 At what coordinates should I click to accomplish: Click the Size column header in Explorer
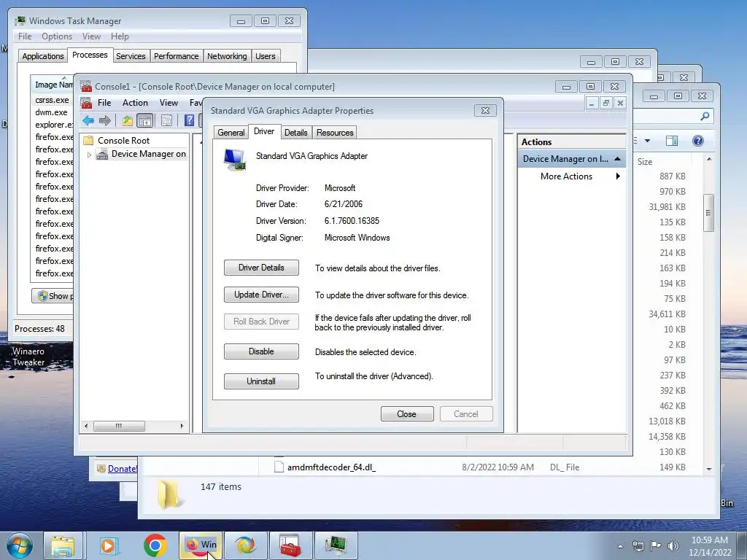[x=645, y=162]
